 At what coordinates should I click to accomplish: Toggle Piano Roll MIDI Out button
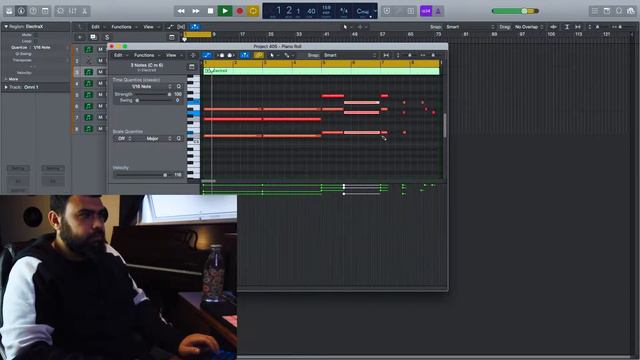click(231, 55)
